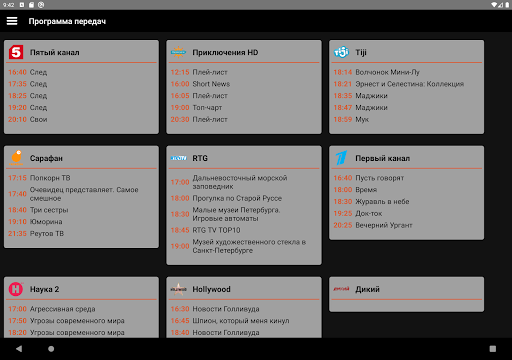Tap the Приключения HD channel logo

[x=178, y=52]
